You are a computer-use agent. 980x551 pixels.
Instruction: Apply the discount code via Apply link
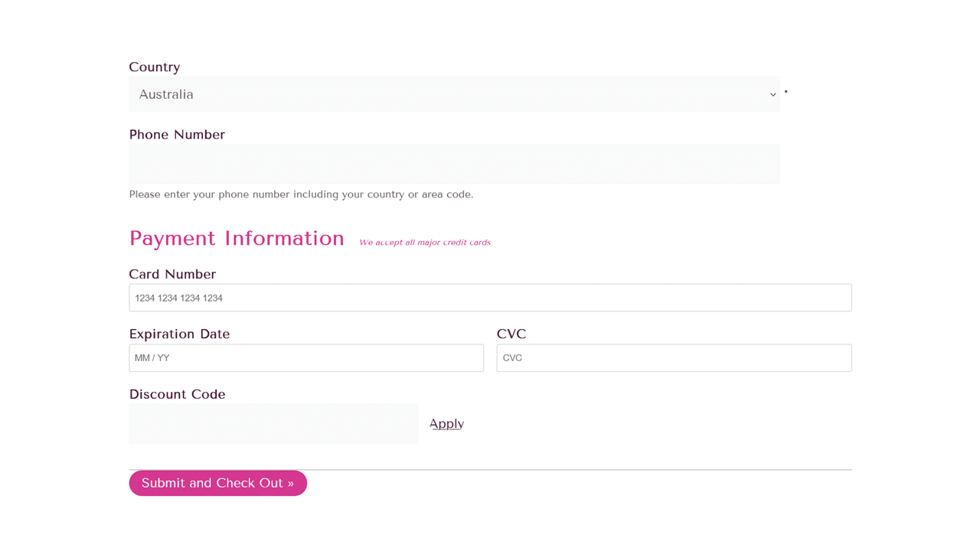click(446, 424)
